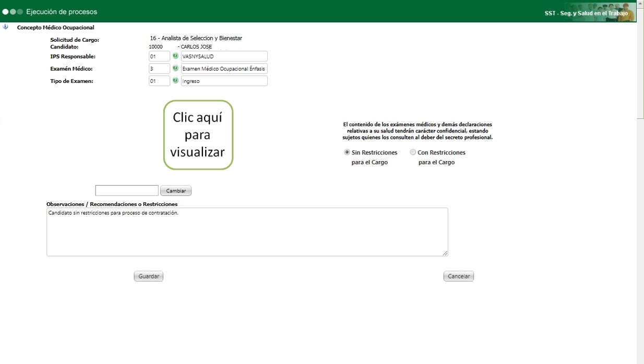Viewport: 644px width, 364px height.
Task: Save the form with Guardar
Action: click(149, 276)
